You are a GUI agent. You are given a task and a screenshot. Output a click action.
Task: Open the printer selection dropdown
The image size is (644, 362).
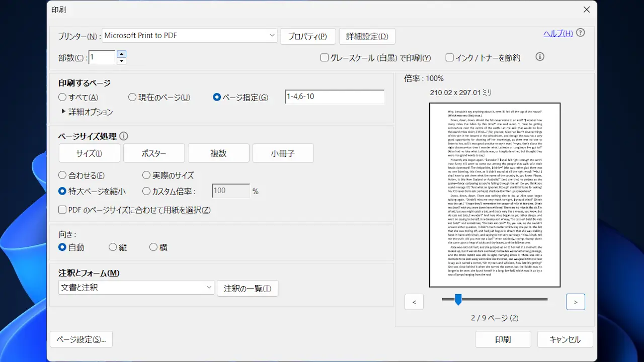click(190, 35)
